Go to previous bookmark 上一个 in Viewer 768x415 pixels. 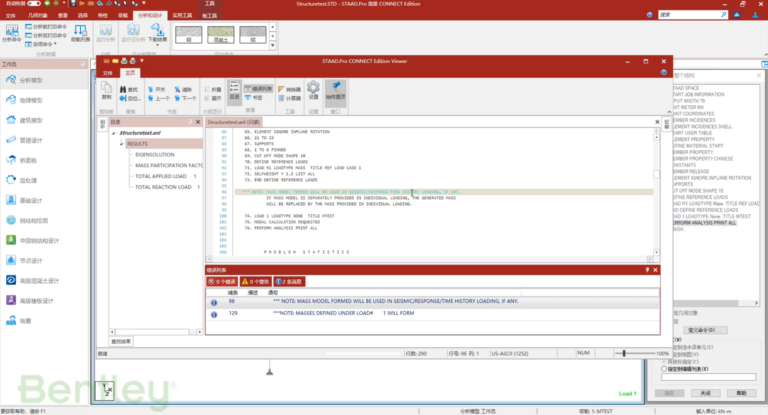[x=159, y=98]
